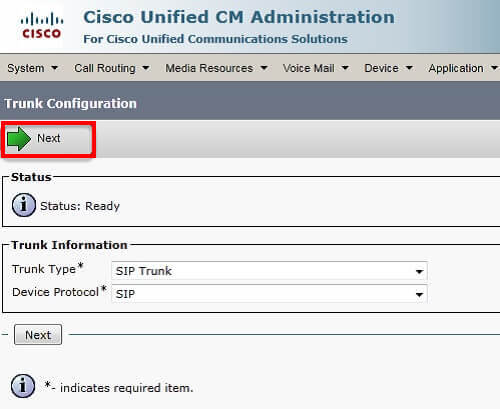Click the Cisco Unified CM Administration title
Screen dimensions: 500x409
coord(239,17)
